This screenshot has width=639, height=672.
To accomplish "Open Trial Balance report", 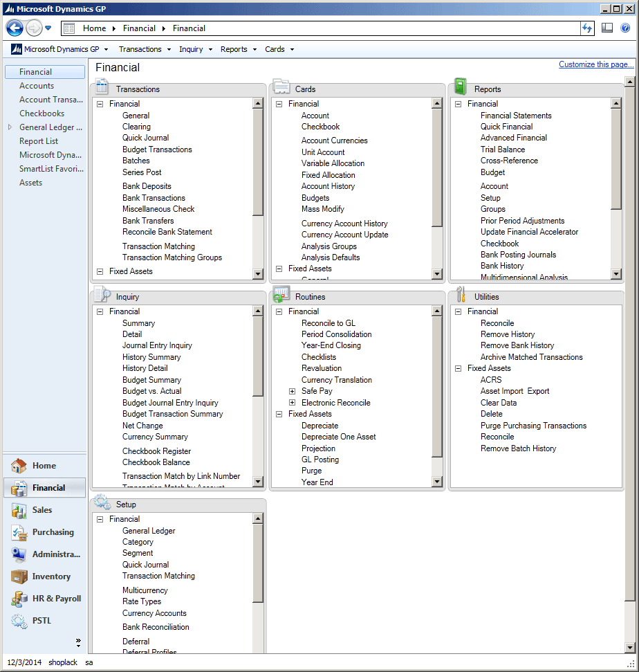I will [502, 149].
